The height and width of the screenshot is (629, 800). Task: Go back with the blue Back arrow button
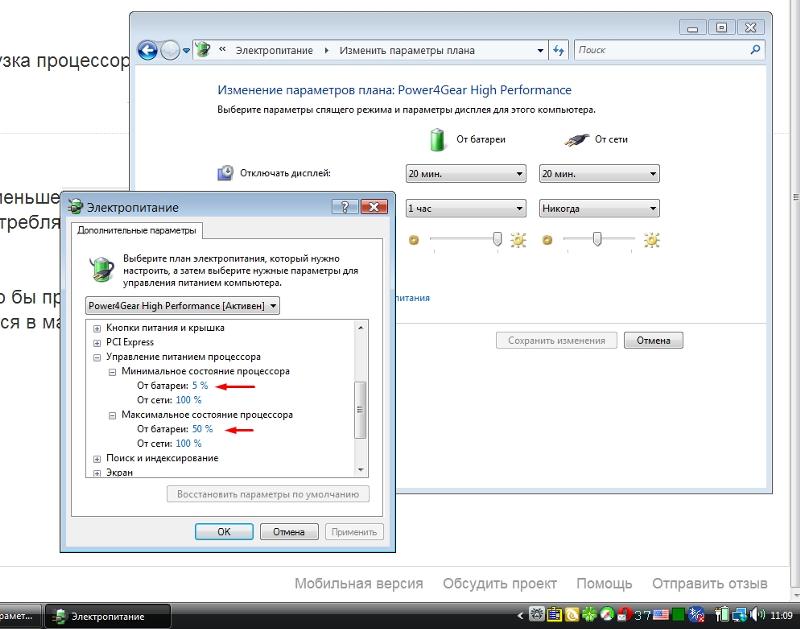pos(148,50)
